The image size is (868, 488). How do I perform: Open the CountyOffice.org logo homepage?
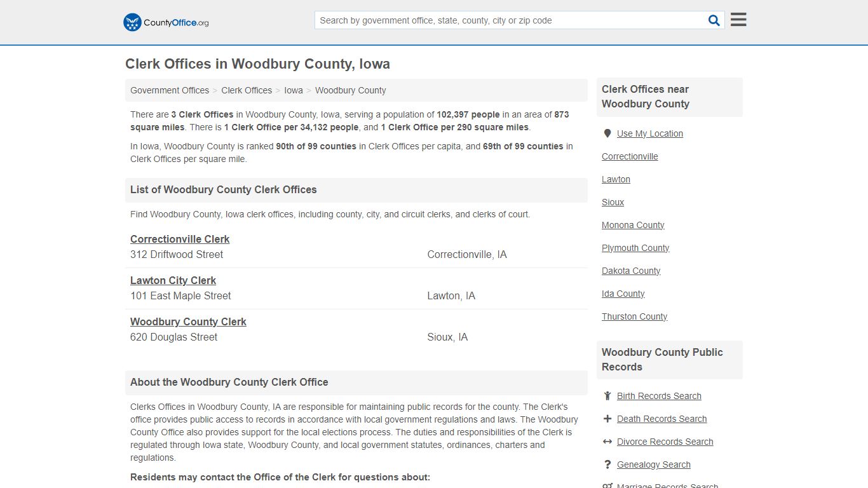tap(166, 22)
